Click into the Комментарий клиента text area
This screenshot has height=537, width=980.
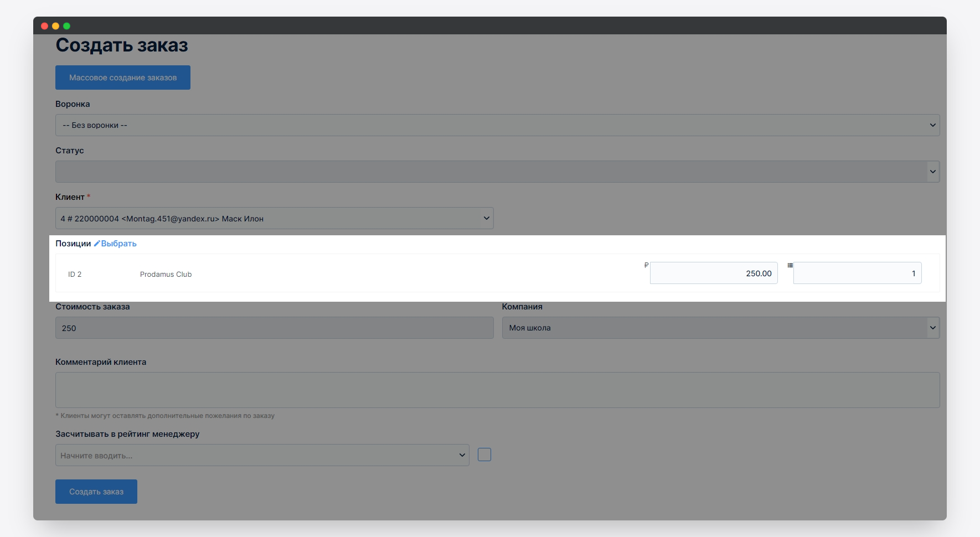(497, 390)
